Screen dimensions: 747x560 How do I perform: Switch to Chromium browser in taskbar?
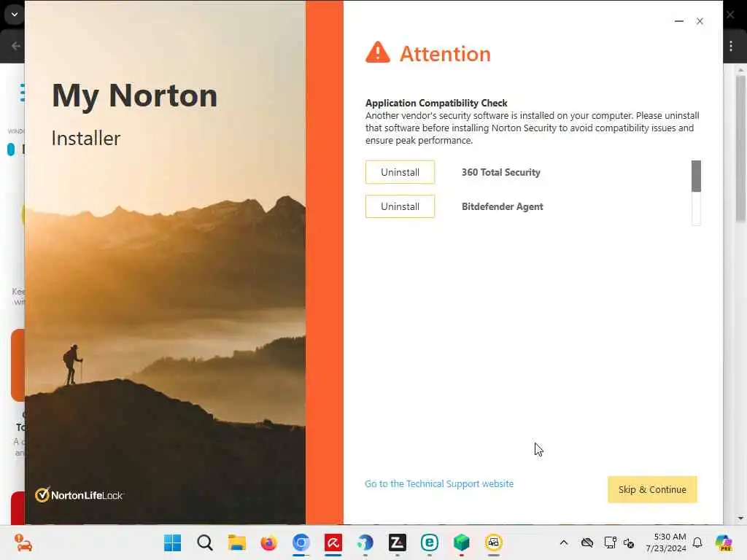click(x=301, y=542)
